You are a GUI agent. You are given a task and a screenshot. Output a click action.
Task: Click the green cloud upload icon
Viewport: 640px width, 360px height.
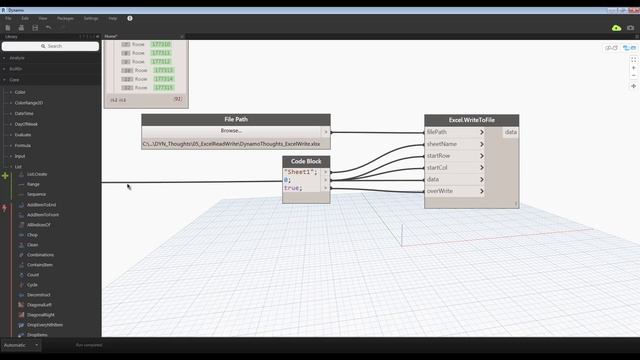616,28
